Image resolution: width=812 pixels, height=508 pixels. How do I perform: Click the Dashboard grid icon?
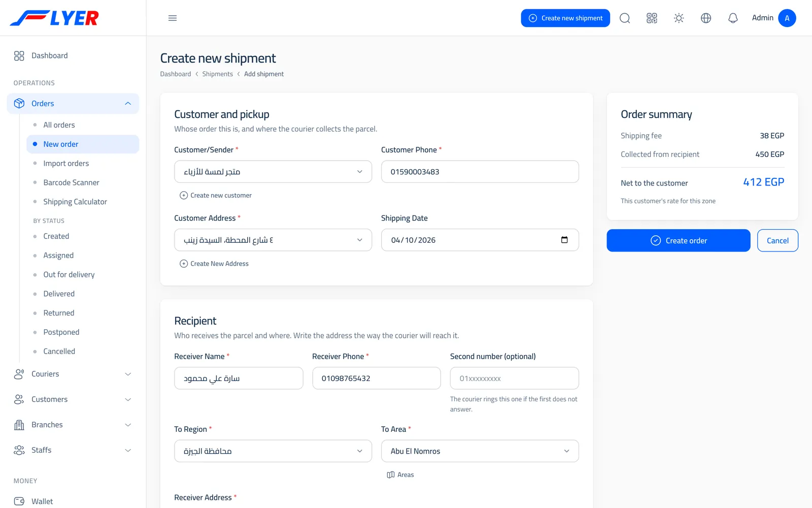19,56
